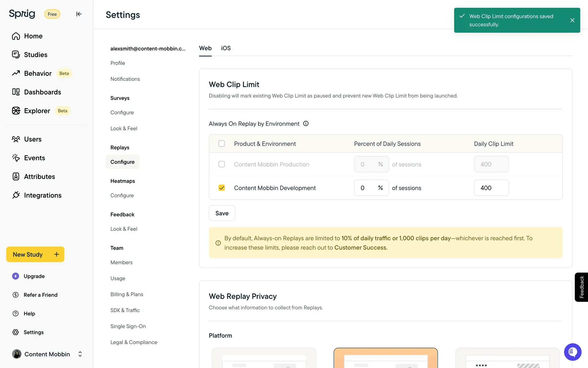Uncheck the Content Mobbin Development checkbox
The image size is (588, 368).
[221, 188]
